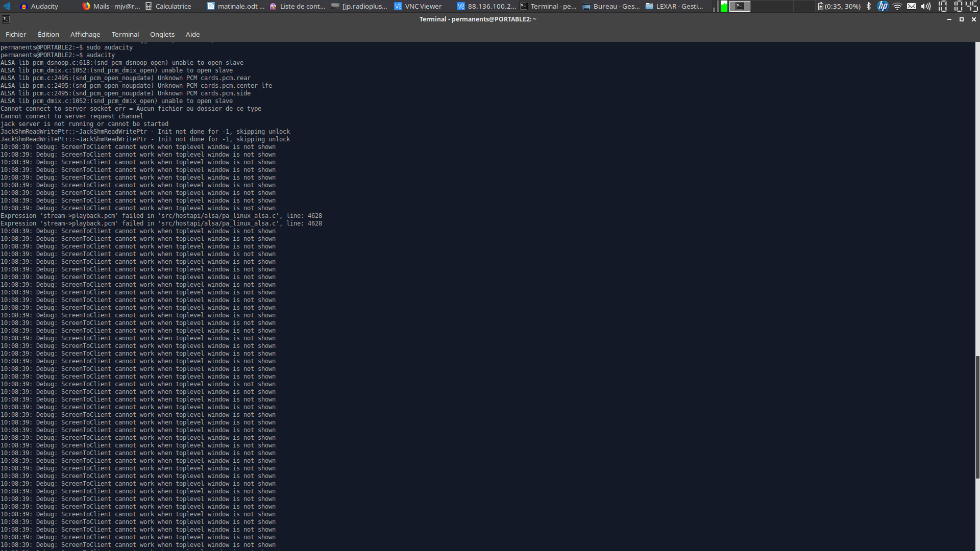Switch to Calculatrice taskbar window
This screenshot has width=980, height=551.
pos(168,6)
